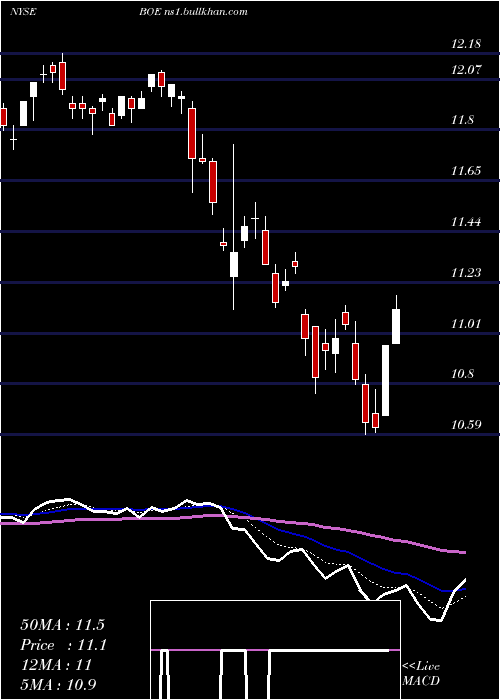The image size is (500, 700).
Task: Click the 50MA : 11.5 reading
Action: coord(62,625)
